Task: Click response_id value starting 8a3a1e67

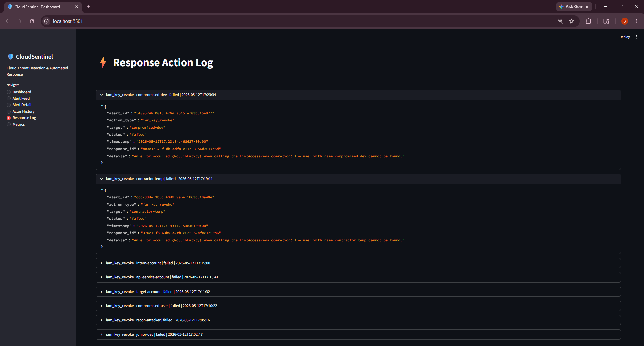Action: (x=181, y=149)
